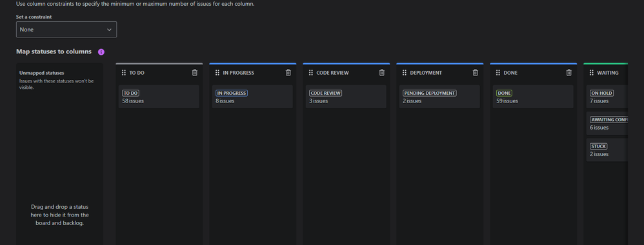Grab the drag handle of CODE REVIEW column
Image resolution: width=644 pixels, height=245 pixels.
tap(311, 73)
